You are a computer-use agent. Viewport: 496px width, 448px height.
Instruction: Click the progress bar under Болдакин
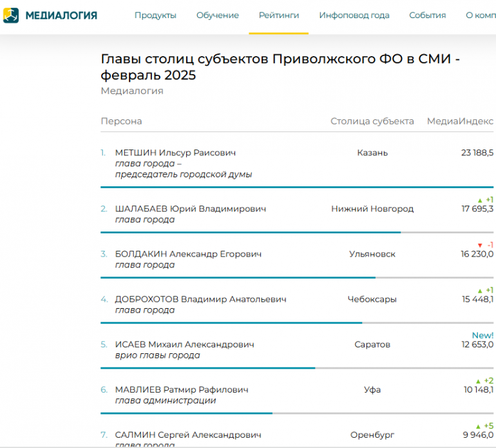238,277
